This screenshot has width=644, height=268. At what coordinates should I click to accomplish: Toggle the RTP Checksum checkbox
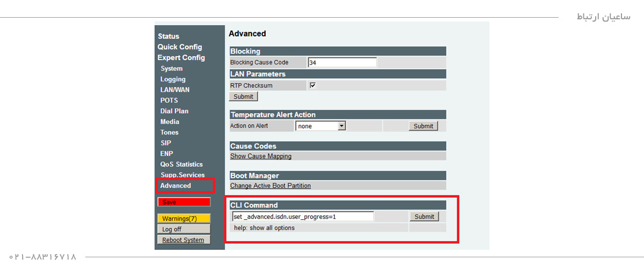[312, 85]
